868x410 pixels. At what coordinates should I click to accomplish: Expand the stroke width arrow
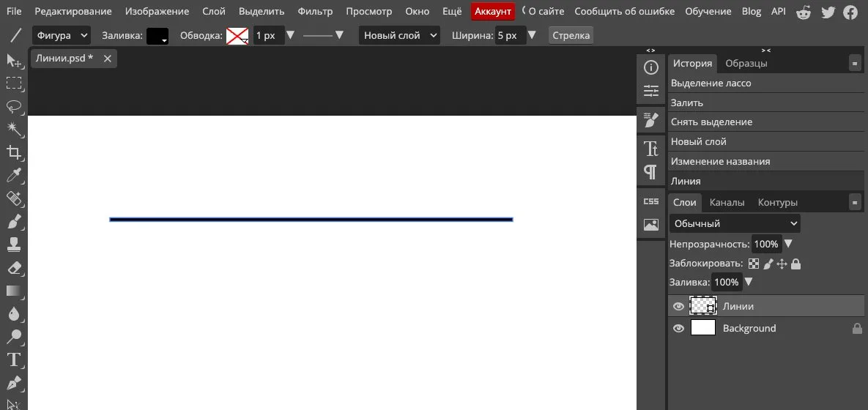tap(291, 35)
